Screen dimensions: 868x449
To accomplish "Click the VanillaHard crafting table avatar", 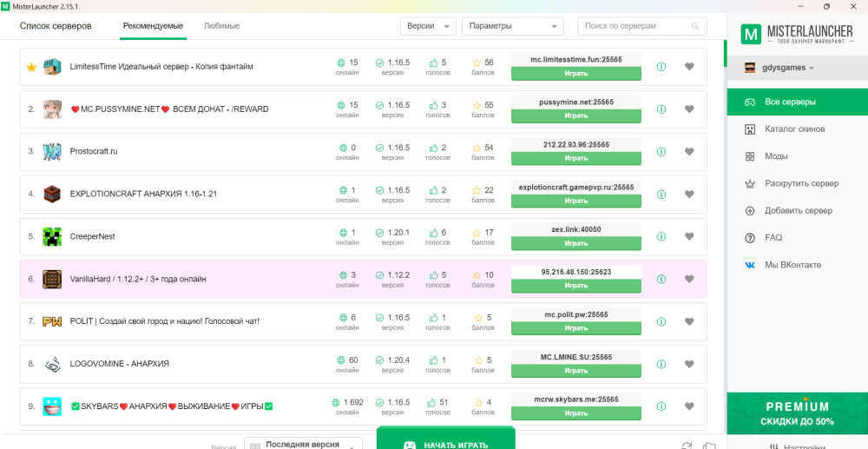I will pos(52,279).
